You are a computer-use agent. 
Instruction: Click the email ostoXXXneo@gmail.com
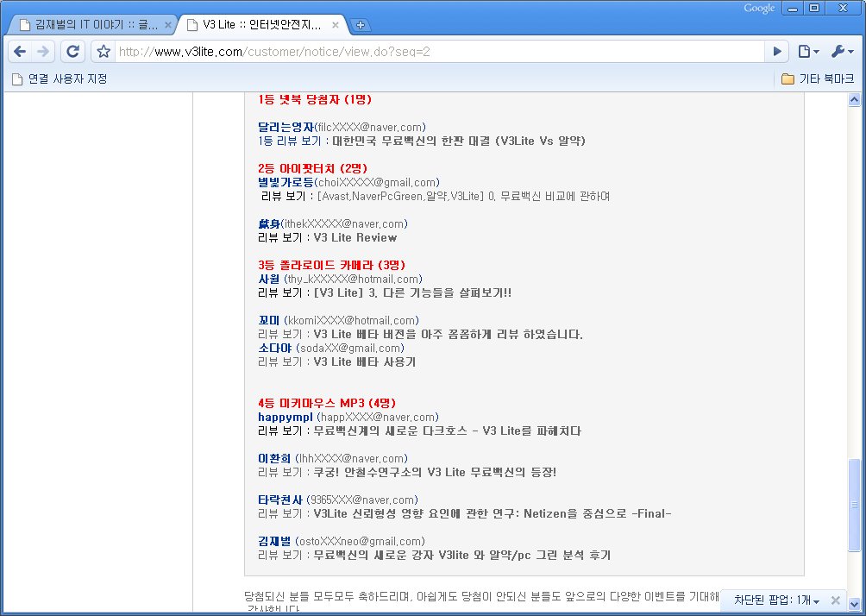[360, 542]
